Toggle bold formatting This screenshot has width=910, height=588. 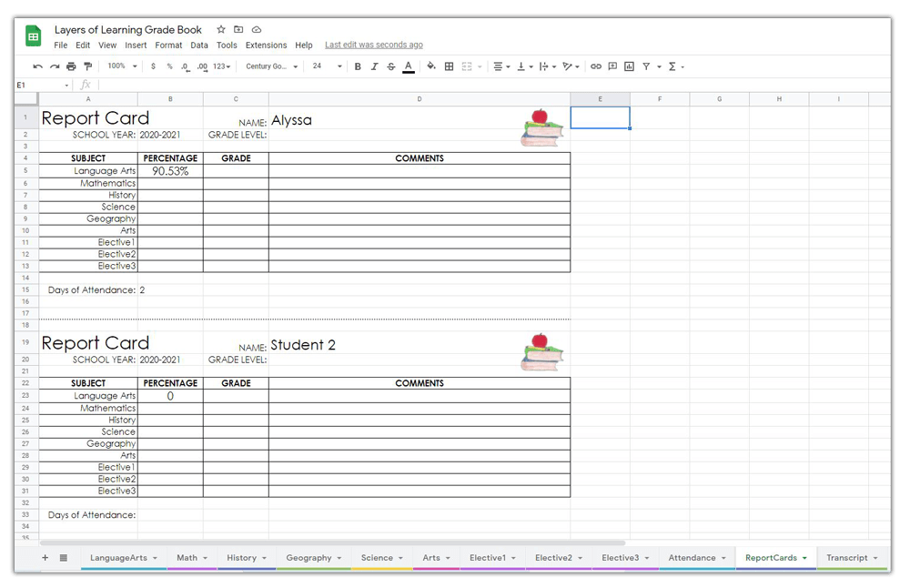(x=358, y=66)
